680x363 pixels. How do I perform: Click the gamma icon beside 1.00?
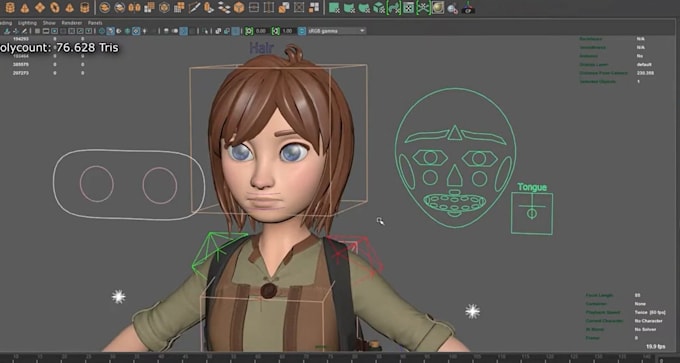tap(275, 31)
